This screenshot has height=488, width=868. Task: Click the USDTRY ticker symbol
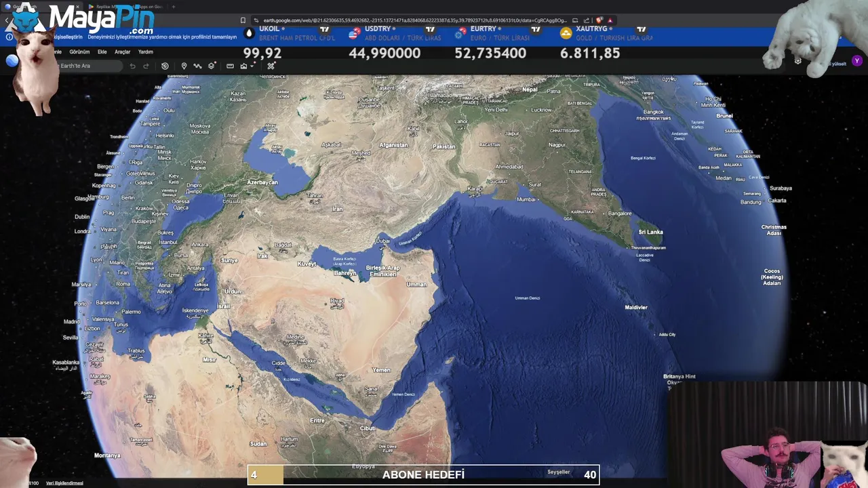pyautogui.click(x=378, y=29)
